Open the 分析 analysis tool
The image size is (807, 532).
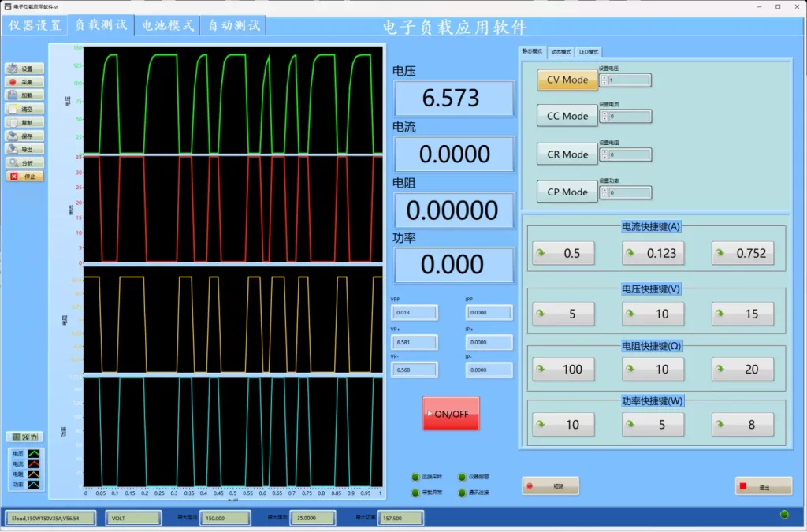tap(24, 162)
